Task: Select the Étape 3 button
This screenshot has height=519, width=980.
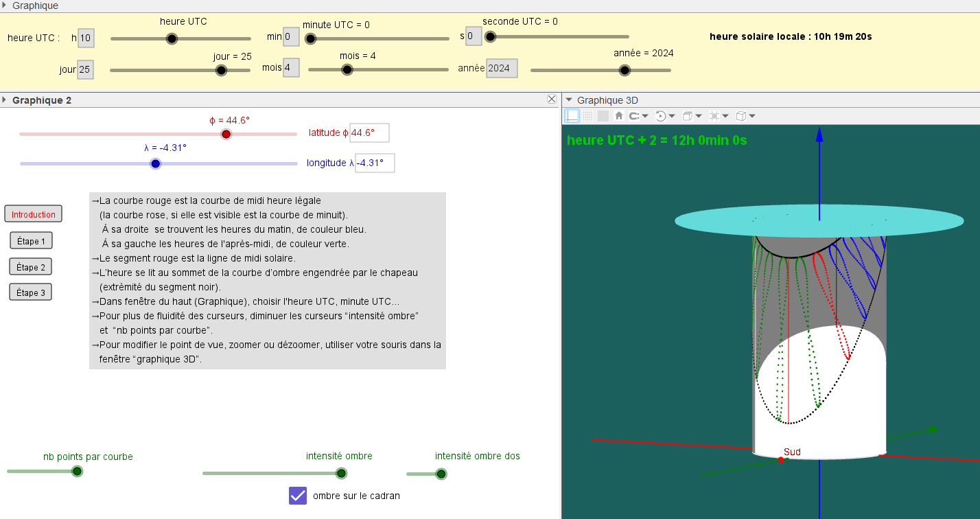Action: tap(31, 292)
